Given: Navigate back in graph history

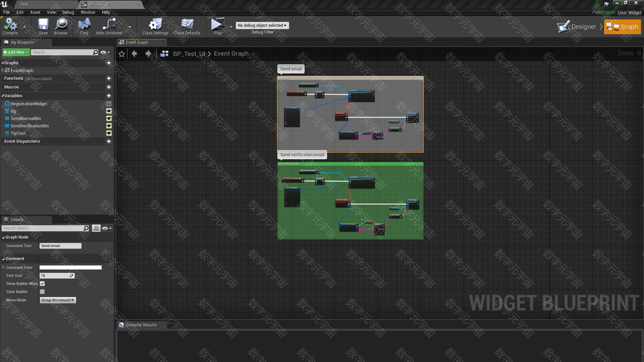Looking at the screenshot, I should tap(134, 54).
